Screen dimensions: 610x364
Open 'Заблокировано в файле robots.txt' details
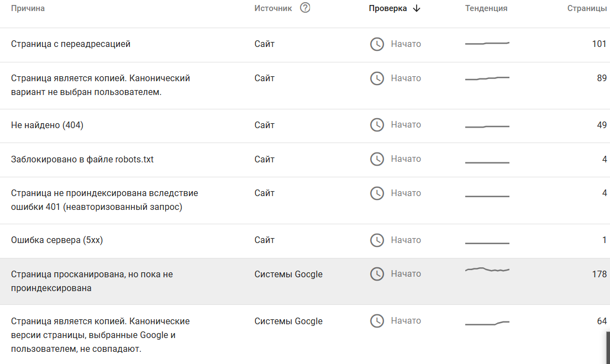tap(82, 160)
